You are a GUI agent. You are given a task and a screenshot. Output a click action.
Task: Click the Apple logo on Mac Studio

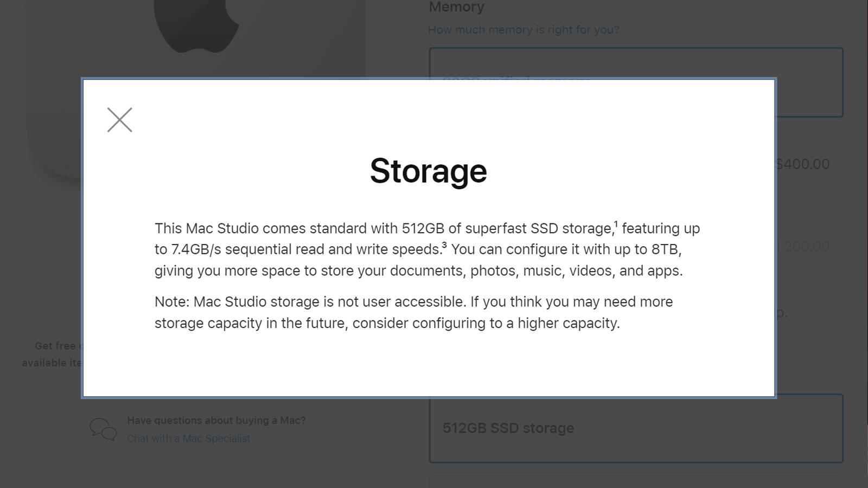[x=196, y=25]
